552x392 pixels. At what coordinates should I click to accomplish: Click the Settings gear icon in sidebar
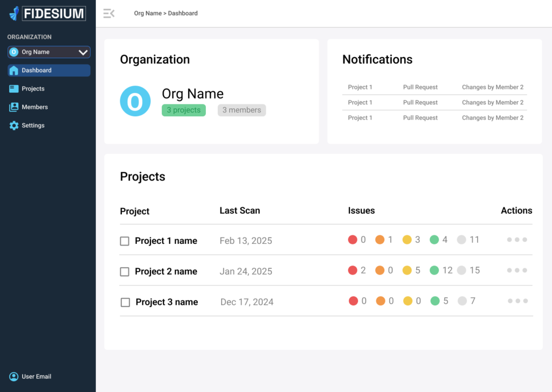[x=13, y=125]
